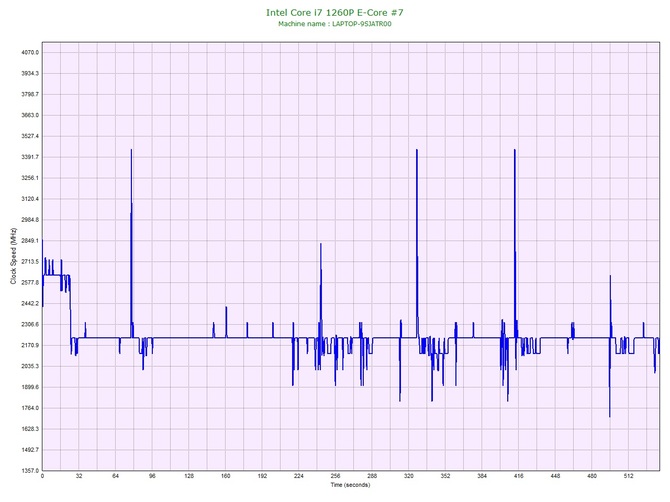Viewport: 670px width, 502px height.
Task: Click the 416 seconds x-axis tick label
Action: point(519,476)
